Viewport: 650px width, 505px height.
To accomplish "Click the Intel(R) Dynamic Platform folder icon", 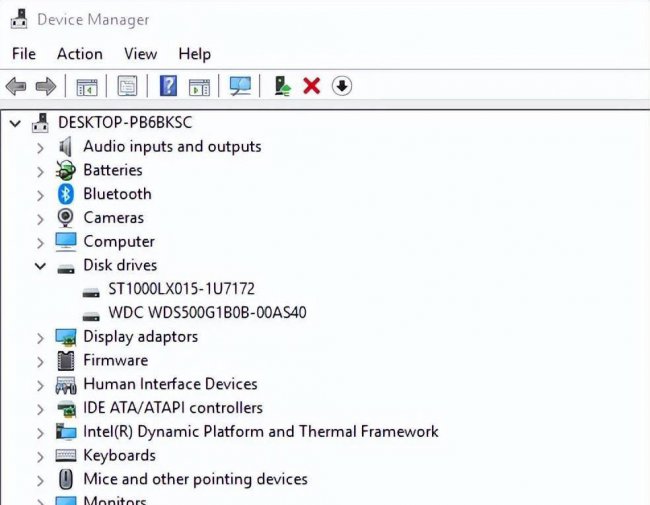I will tap(66, 432).
